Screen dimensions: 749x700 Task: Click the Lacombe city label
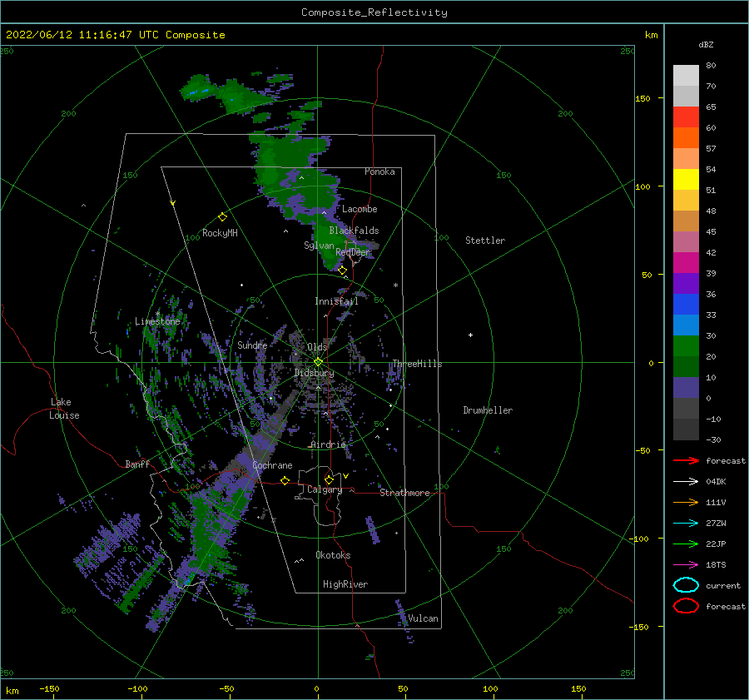(x=360, y=209)
